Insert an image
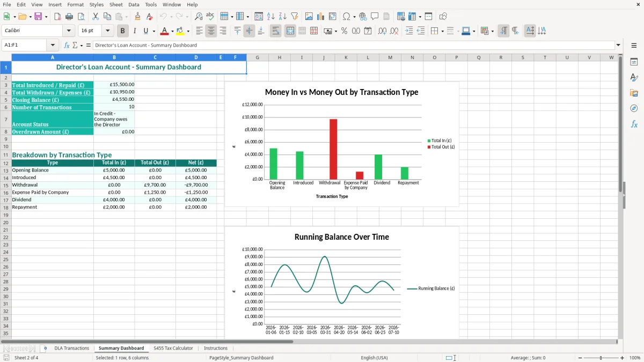Image resolution: width=644 pixels, height=362 pixels. 310,17
